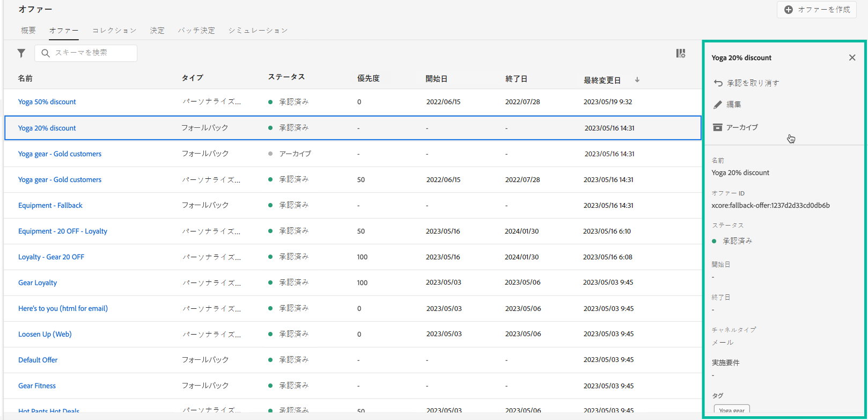Switch to the コレクション tab

[114, 31]
